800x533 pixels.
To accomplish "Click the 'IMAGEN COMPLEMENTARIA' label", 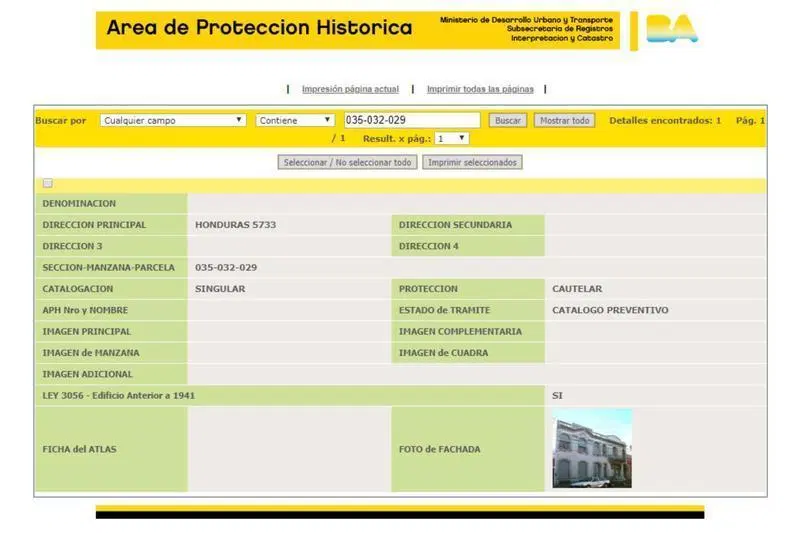I will (460, 332).
